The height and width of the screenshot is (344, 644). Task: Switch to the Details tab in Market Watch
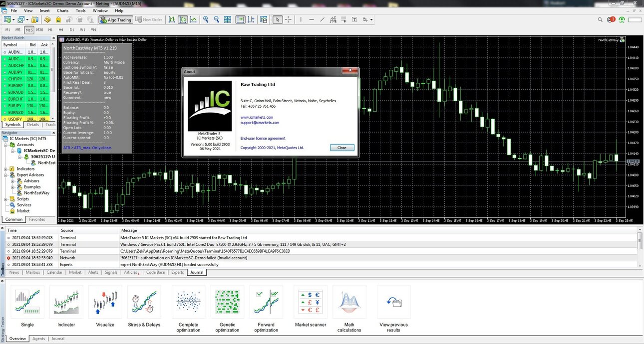[x=33, y=125]
